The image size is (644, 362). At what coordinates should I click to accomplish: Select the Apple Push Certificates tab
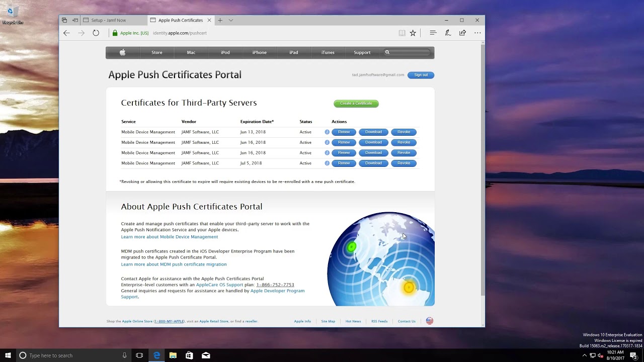point(181,20)
